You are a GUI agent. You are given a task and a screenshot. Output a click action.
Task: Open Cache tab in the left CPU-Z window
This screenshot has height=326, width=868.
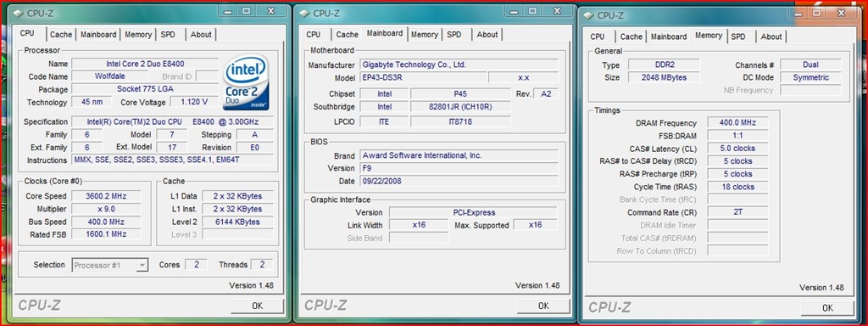point(61,34)
